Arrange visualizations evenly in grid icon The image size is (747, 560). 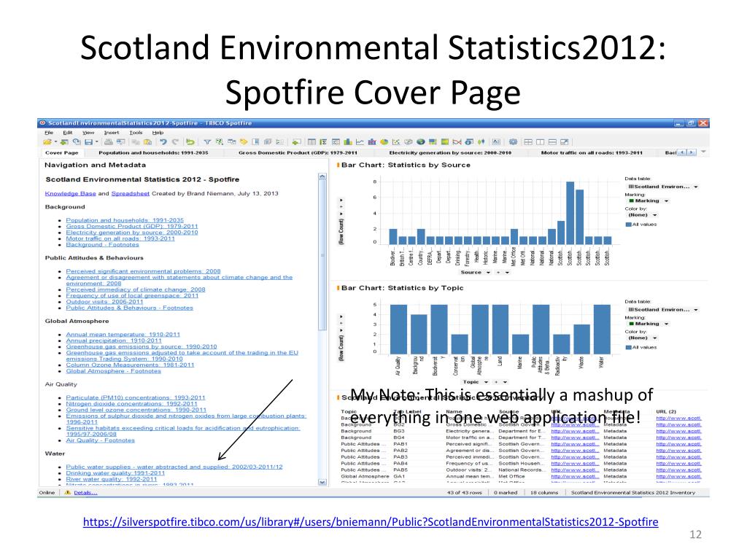pyautogui.click(x=528, y=142)
